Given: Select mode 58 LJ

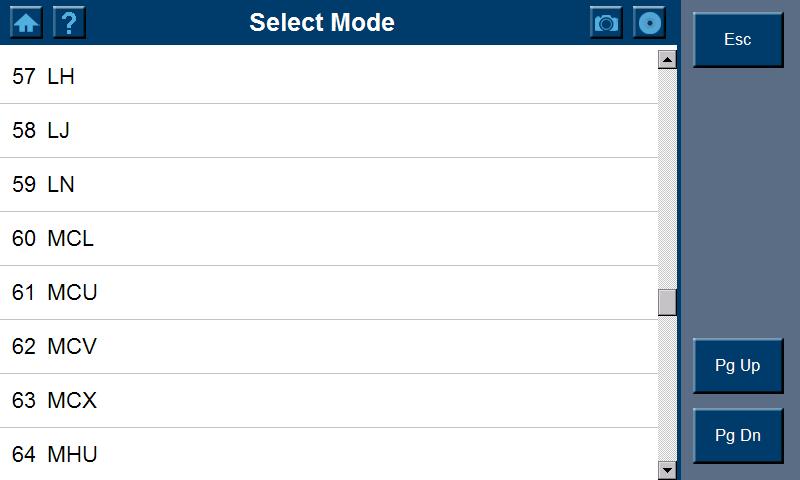Looking at the screenshot, I should (x=328, y=131).
